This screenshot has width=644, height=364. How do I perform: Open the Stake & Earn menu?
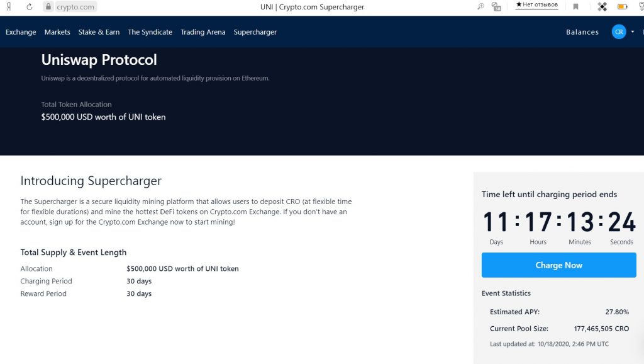coord(99,32)
